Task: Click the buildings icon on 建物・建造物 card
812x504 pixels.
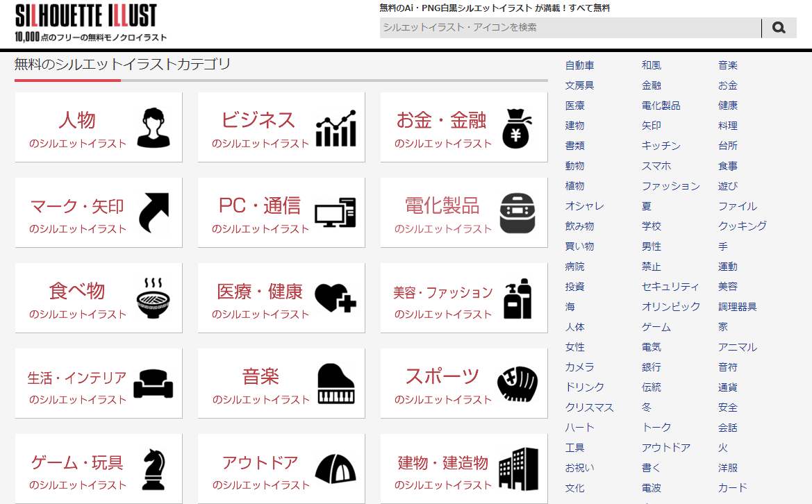Action: click(519, 468)
